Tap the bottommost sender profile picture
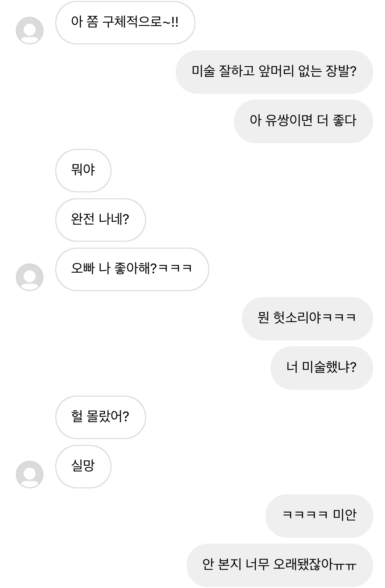Viewport: 385px width, 588px height. click(x=30, y=475)
